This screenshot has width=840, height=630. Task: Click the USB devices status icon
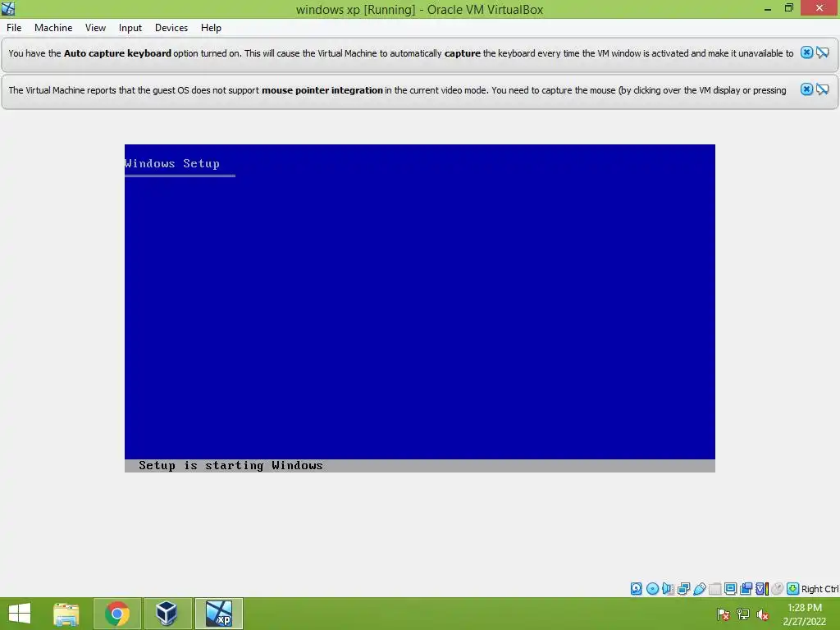tap(700, 589)
